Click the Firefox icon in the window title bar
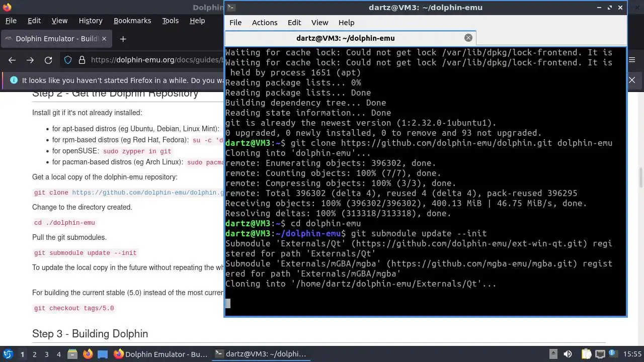This screenshot has height=362, width=644. coord(7,7)
